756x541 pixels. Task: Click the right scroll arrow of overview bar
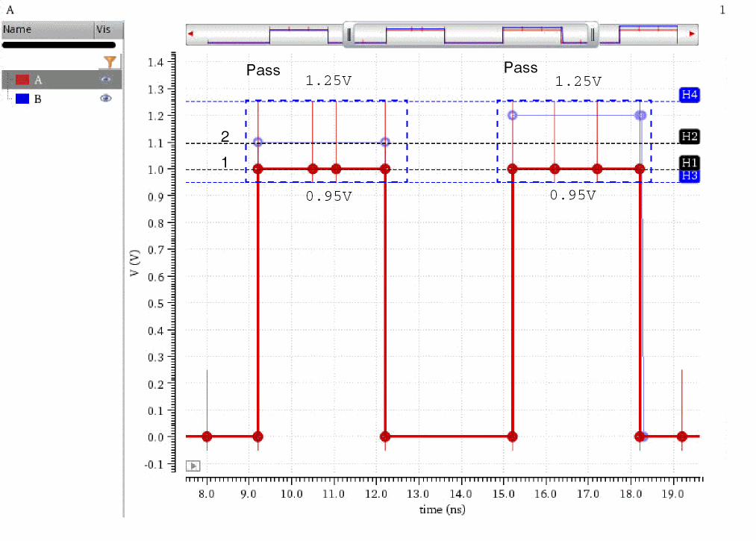click(x=693, y=34)
